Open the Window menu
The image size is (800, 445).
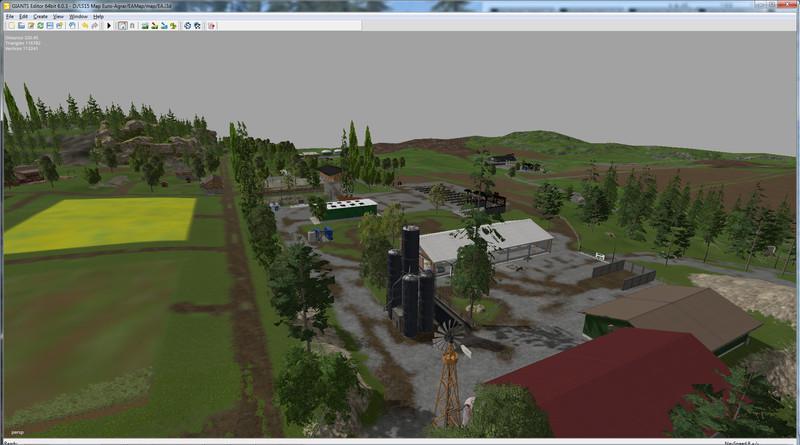tap(79, 17)
